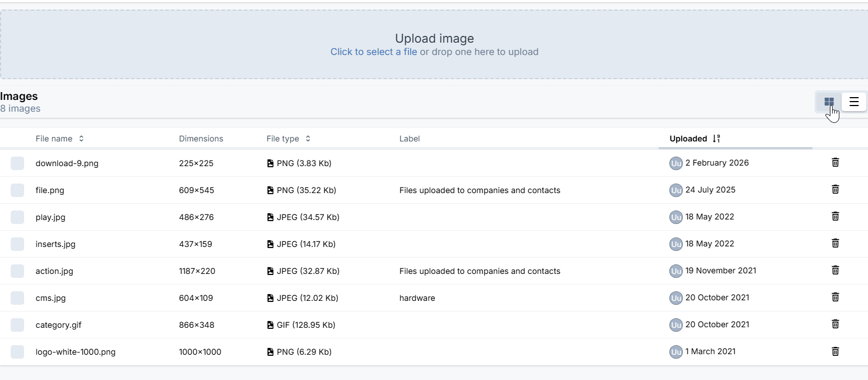Delete file.png using the trash icon

tap(835, 189)
